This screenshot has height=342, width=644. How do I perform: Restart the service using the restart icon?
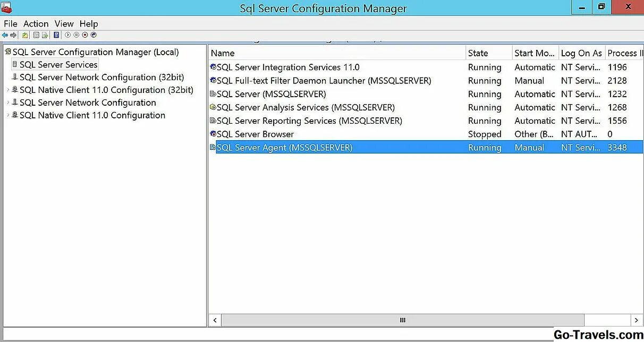click(94, 35)
